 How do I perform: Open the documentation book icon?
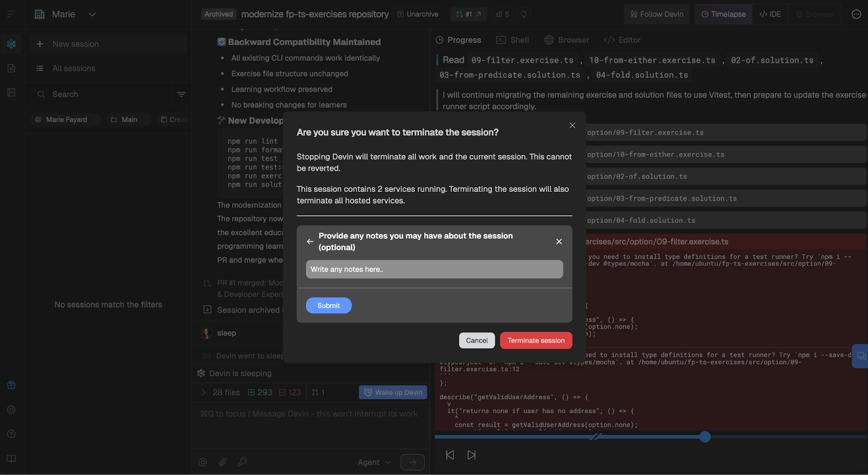[x=11, y=459]
